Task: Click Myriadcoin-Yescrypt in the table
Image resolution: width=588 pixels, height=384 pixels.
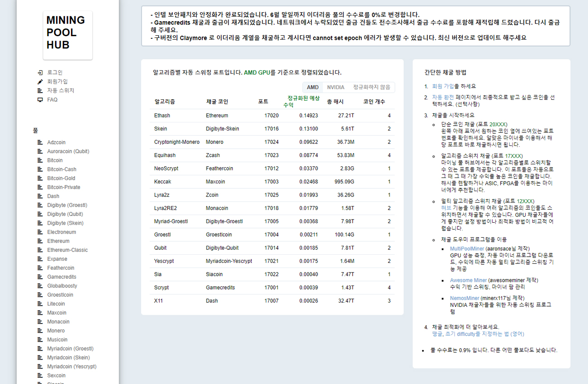Action: click(x=229, y=261)
